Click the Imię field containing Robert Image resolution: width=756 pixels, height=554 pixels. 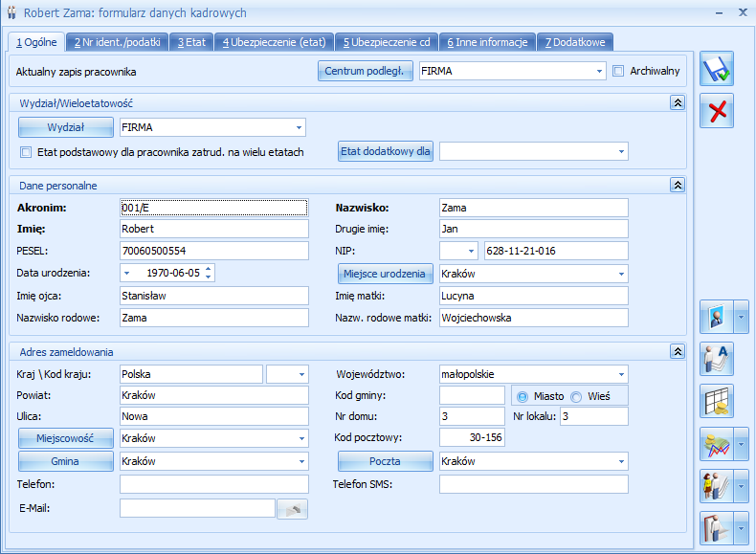(213, 229)
